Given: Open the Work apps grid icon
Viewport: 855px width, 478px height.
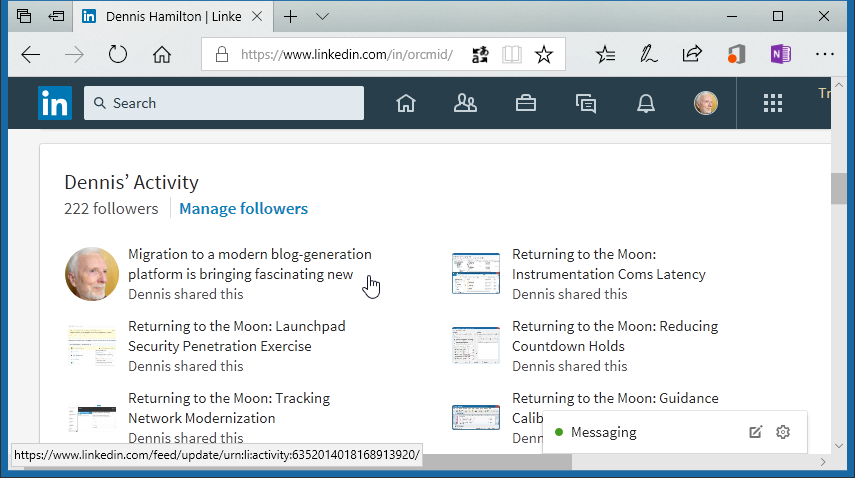Looking at the screenshot, I should point(772,103).
